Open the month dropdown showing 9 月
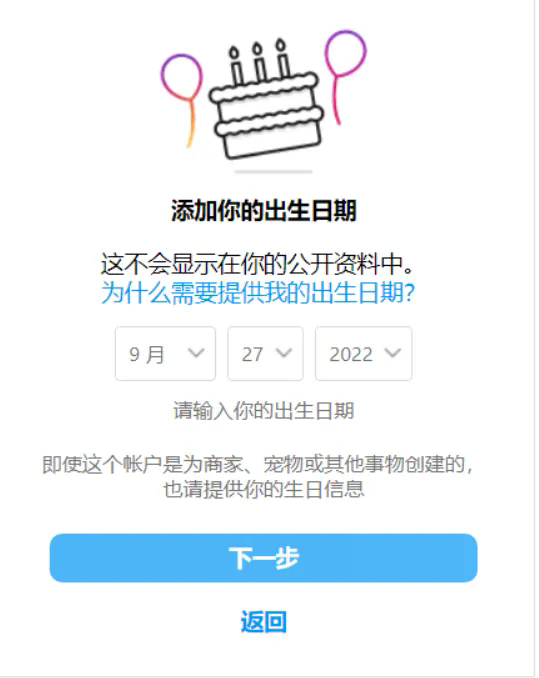Screen dimensions: 539x678 pos(166,354)
